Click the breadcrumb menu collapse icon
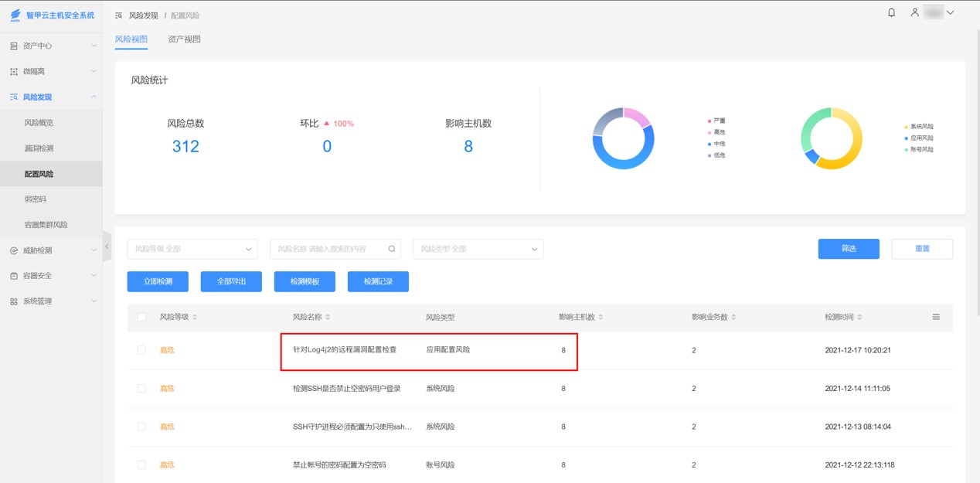 click(x=118, y=15)
